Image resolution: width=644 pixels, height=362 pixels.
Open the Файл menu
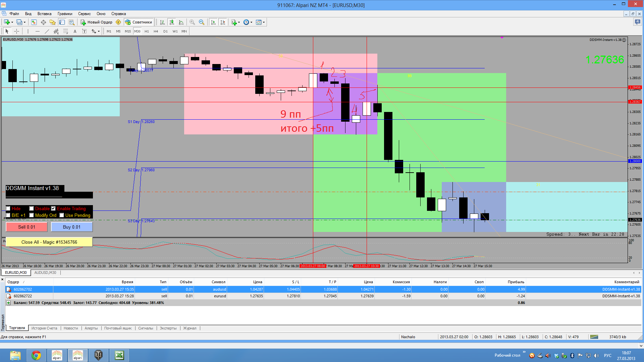coord(14,14)
